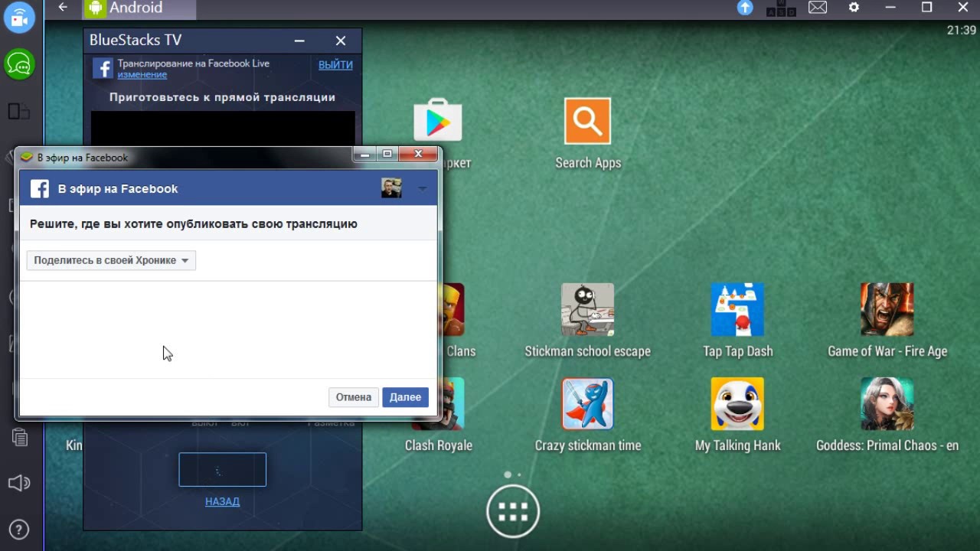Open the keyboard controls icon in top bar
980x551 pixels.
pos(782,8)
